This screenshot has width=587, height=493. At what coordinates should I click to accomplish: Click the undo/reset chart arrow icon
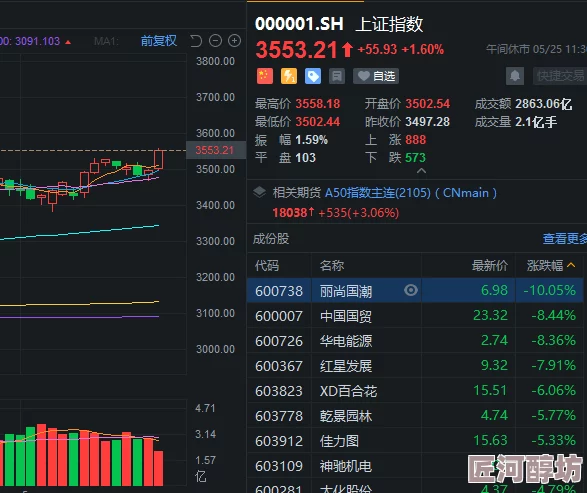point(196,41)
